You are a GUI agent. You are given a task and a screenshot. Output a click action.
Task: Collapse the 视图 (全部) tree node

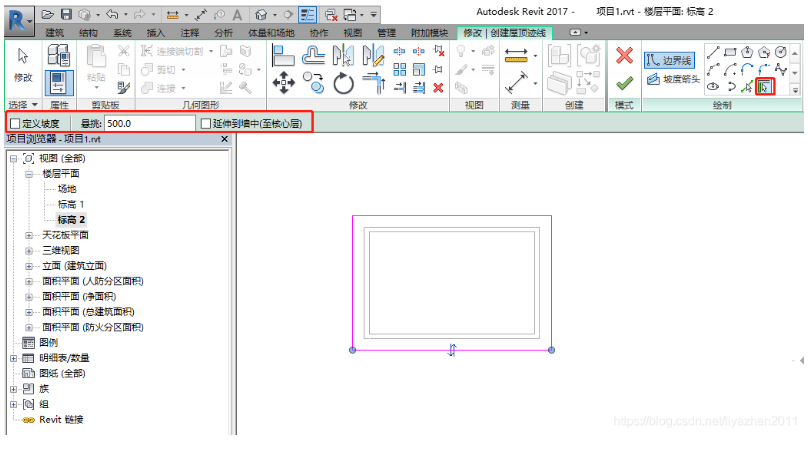tap(14, 159)
